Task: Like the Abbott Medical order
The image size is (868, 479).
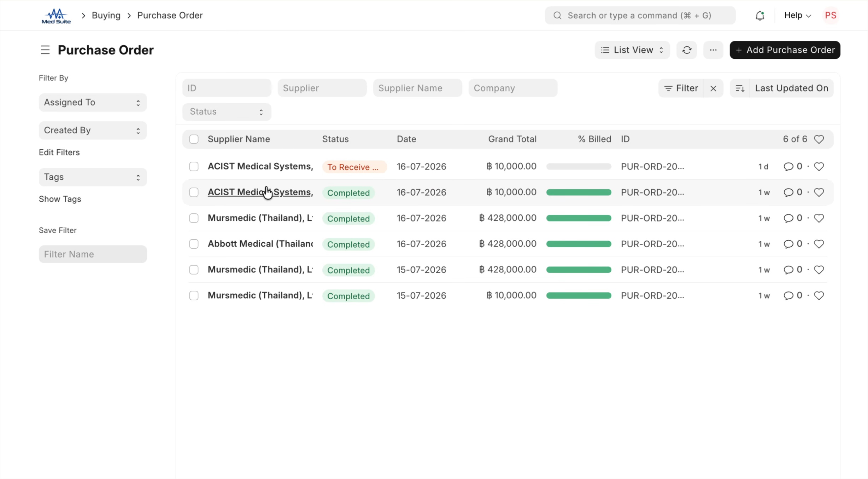Action: tap(819, 244)
